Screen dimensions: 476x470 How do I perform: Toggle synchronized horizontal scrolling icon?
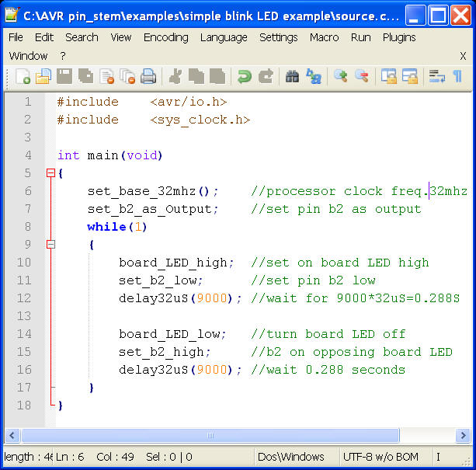coord(410,76)
